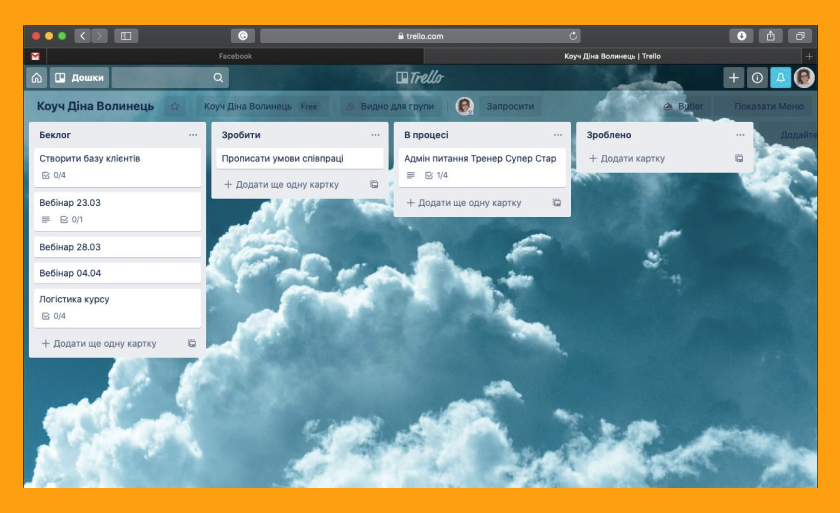Star the Коуч Діна Волинець board
This screenshot has width=840, height=513.
coord(175,106)
